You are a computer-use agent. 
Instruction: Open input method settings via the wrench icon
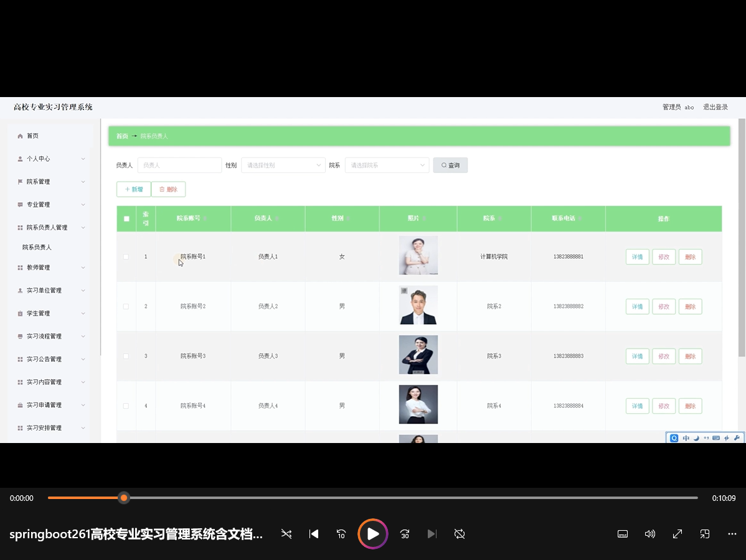[738, 438]
